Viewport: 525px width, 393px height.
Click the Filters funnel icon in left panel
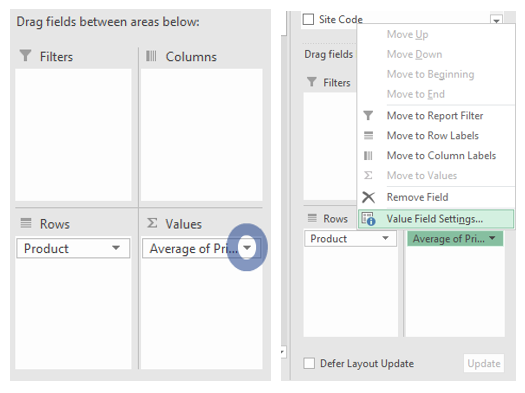[x=25, y=56]
